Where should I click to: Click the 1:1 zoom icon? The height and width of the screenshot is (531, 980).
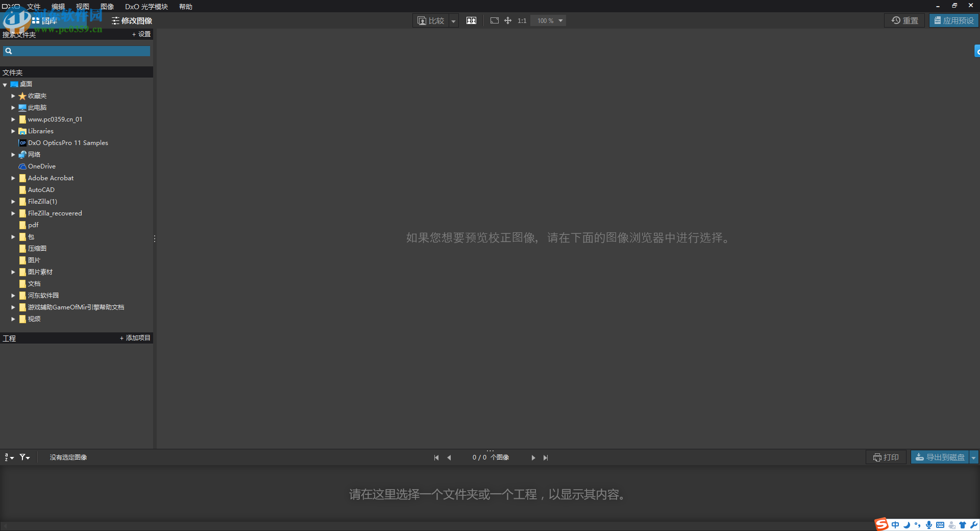[x=521, y=20]
